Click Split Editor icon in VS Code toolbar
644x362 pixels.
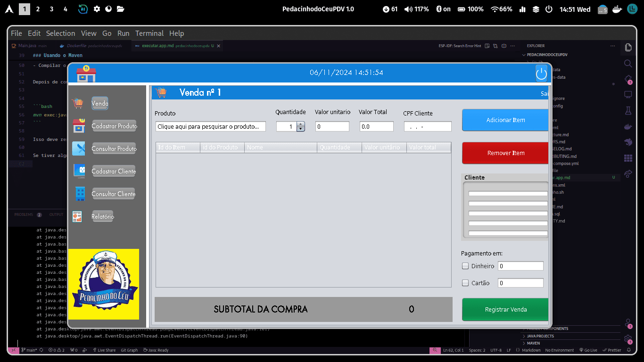pos(504,46)
